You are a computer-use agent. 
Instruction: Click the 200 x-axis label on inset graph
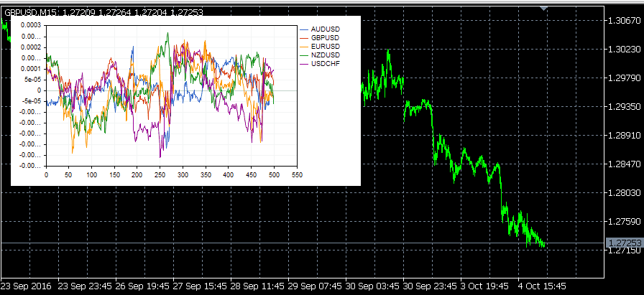coord(137,175)
